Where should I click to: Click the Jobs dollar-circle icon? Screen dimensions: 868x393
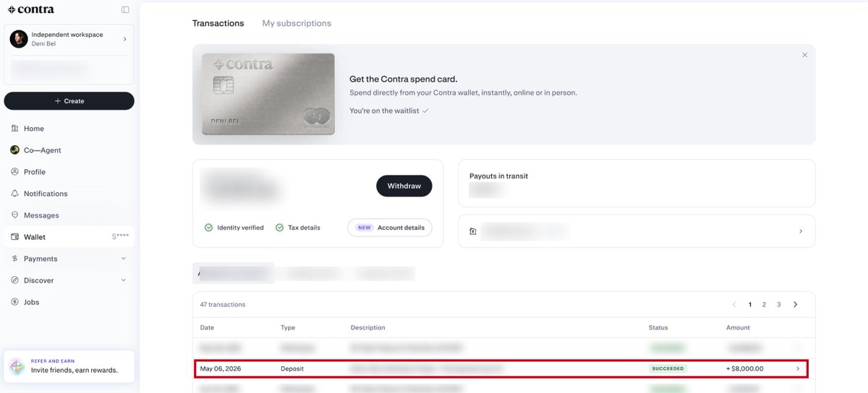click(x=15, y=302)
